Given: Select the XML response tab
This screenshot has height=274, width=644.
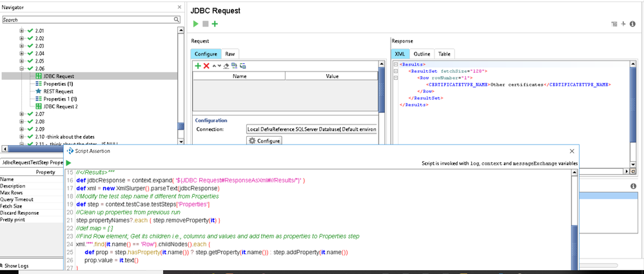Looking at the screenshot, I should click(x=400, y=54).
